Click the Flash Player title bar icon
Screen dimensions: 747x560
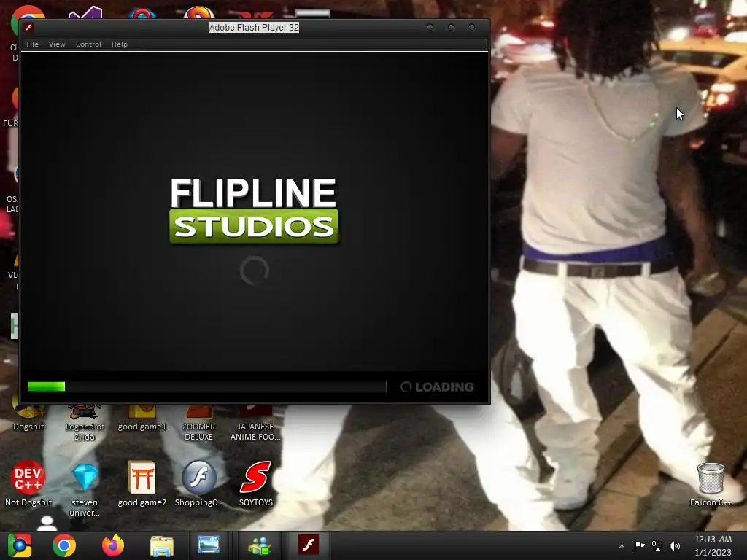point(28,28)
